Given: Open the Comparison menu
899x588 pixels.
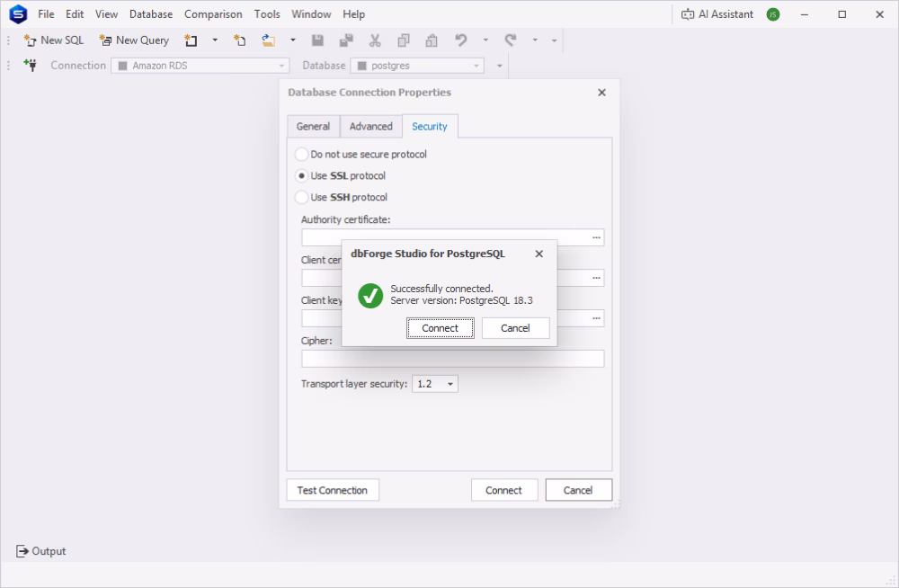Looking at the screenshot, I should (x=213, y=13).
